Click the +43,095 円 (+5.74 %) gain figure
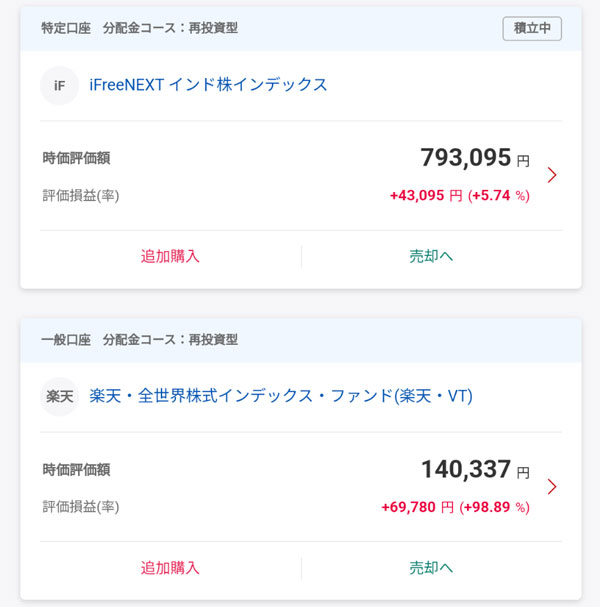This screenshot has width=600, height=607. (459, 196)
